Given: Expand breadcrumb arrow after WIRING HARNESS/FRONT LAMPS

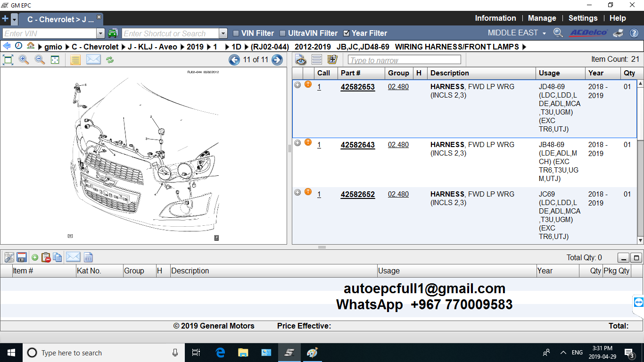Looking at the screenshot, I should click(524, 47).
